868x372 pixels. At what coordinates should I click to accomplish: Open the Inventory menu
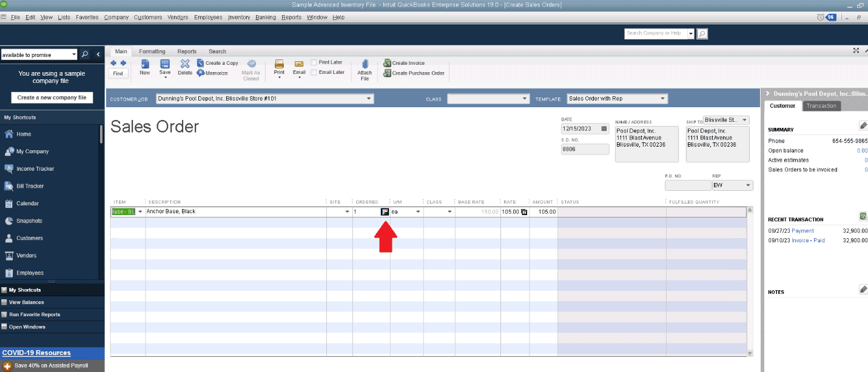238,17
